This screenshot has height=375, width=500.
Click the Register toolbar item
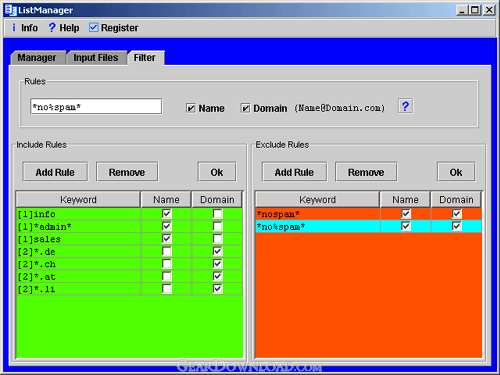coord(114,28)
